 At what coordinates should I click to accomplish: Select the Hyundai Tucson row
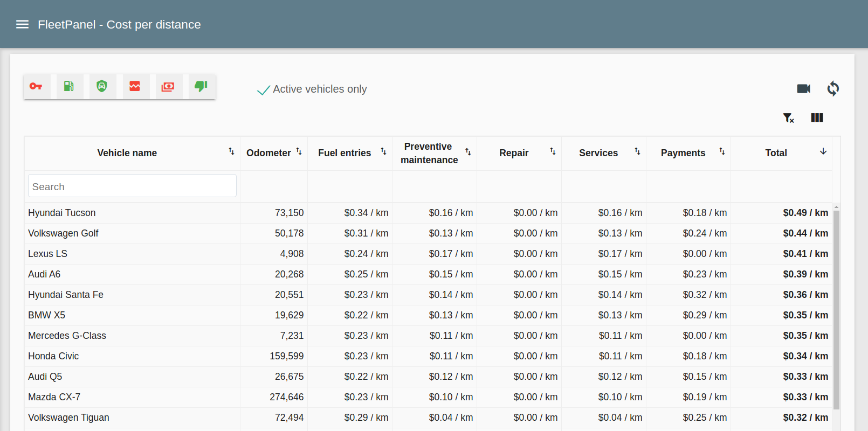(x=62, y=213)
